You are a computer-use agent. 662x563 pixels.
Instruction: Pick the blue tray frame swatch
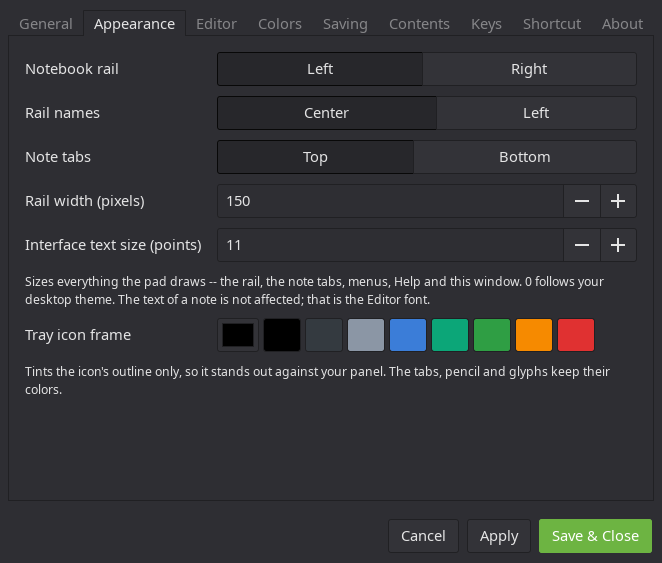coord(408,335)
